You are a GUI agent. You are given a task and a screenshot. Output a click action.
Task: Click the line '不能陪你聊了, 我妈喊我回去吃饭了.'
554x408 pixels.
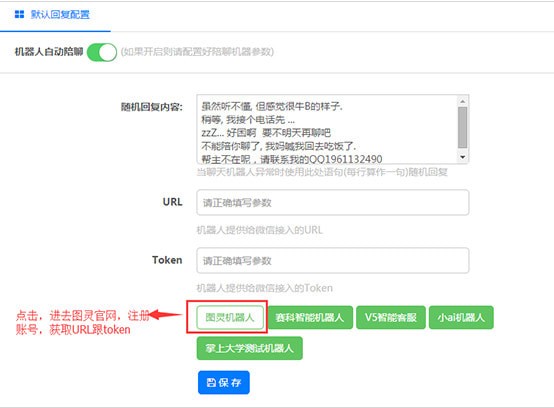coord(279,146)
